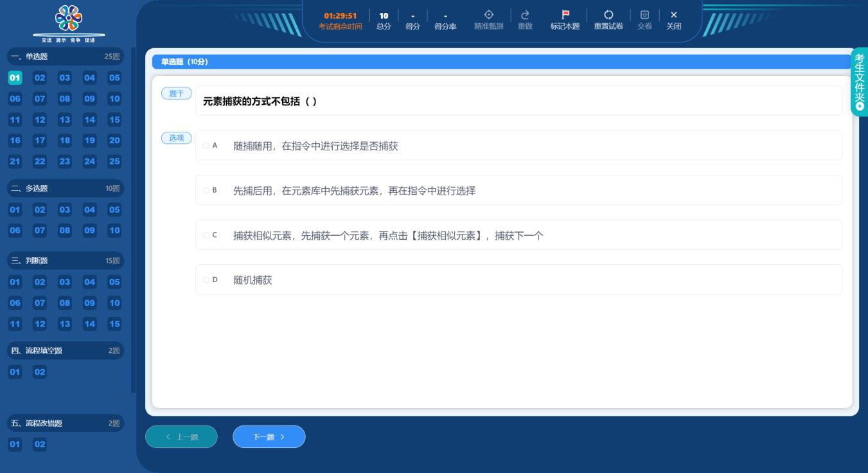Open the 多选题 section header
The width and height of the screenshot is (868, 473).
coord(65,188)
